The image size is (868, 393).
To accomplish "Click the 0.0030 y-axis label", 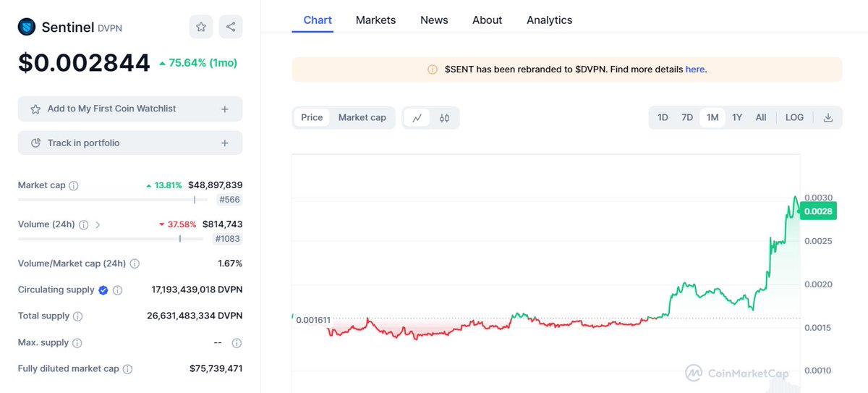I will (818, 198).
